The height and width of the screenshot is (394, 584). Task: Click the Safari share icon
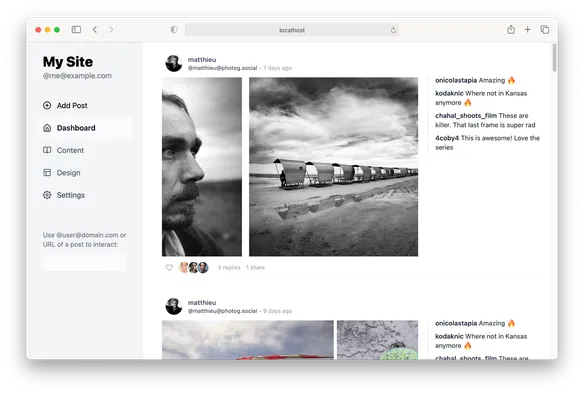pyautogui.click(x=511, y=29)
